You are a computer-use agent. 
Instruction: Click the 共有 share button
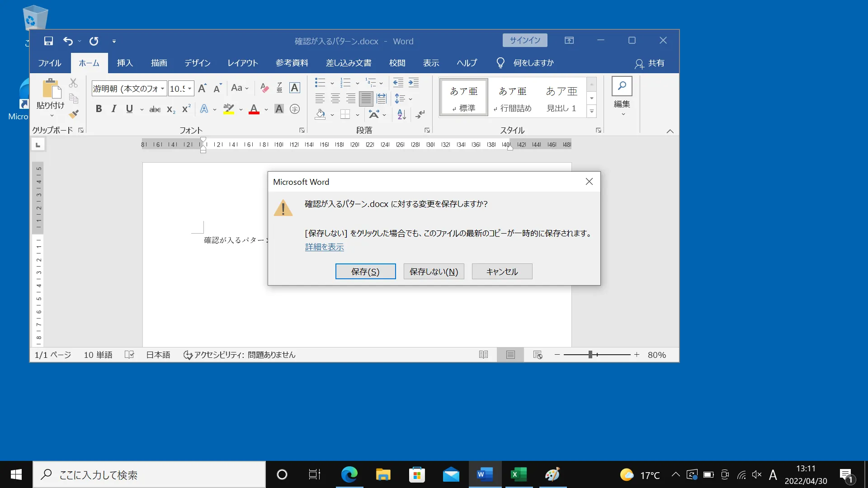[650, 63]
